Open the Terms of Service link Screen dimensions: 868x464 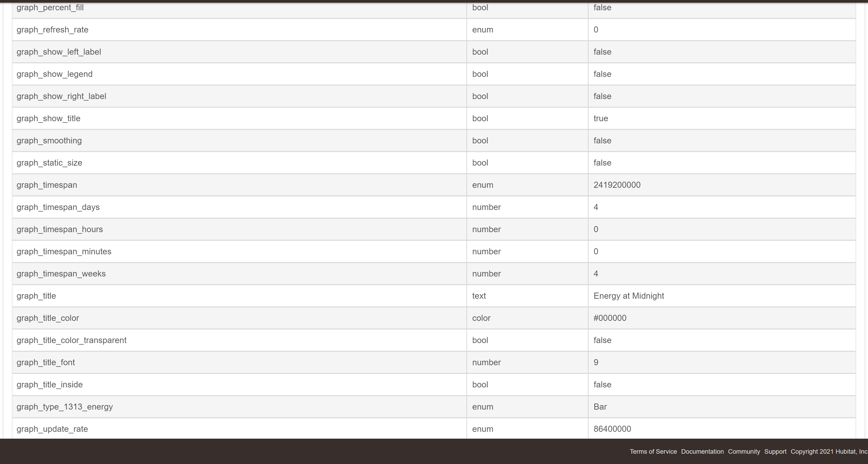pos(653,452)
